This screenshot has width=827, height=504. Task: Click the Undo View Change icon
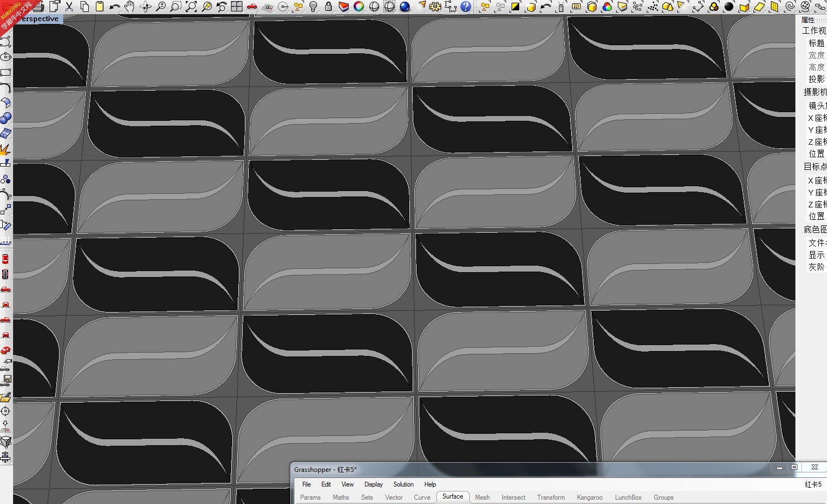click(x=221, y=7)
